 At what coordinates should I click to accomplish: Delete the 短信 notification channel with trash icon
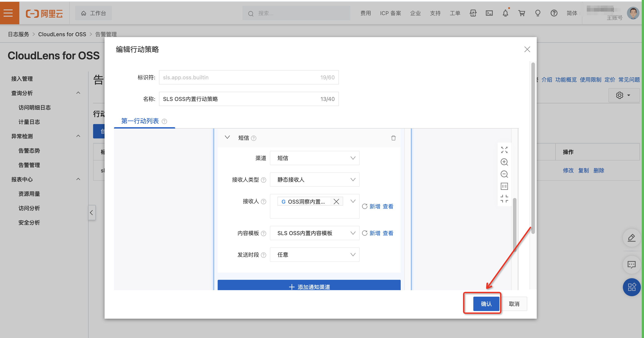393,138
